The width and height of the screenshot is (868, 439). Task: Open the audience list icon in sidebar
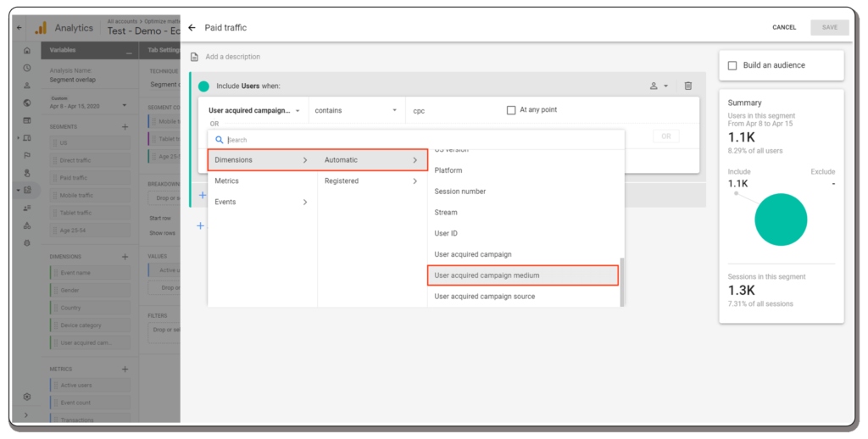tap(27, 208)
